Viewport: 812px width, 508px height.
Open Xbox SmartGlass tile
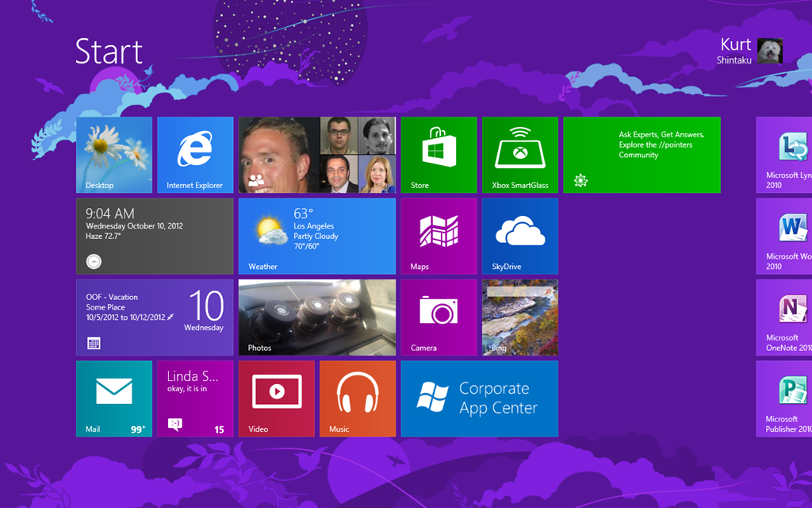[520, 155]
